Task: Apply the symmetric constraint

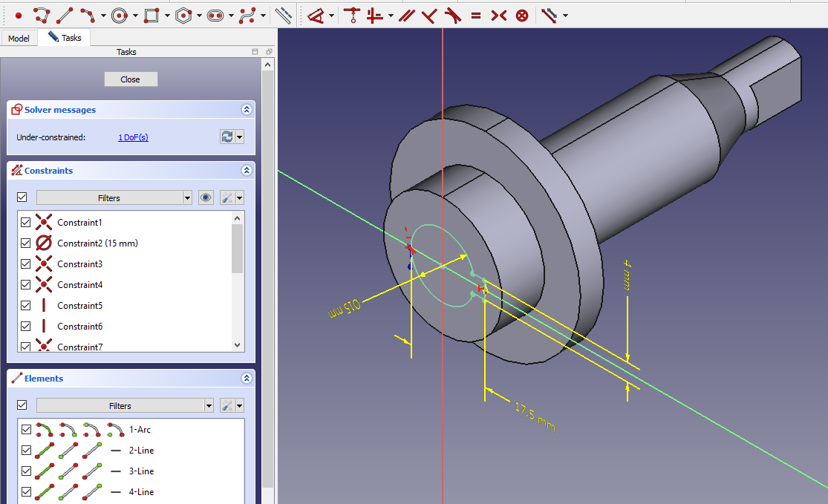Action: click(x=498, y=15)
